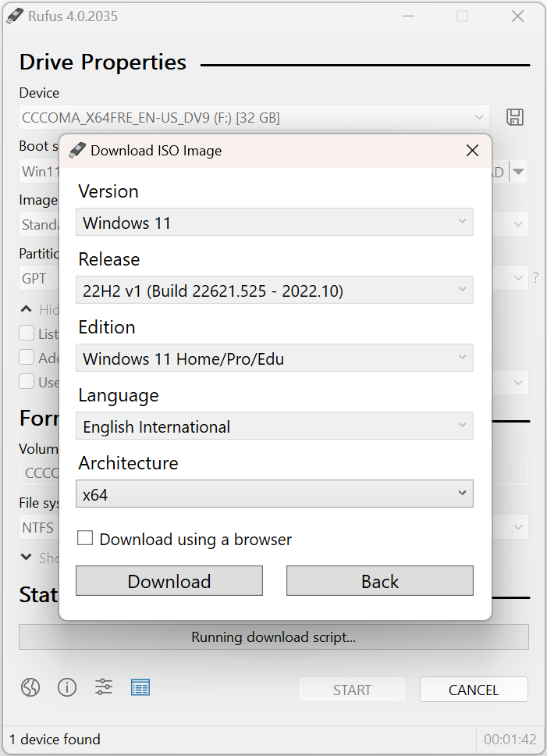Open the Release build dropdown
Viewport: 547px width, 756px height.
pos(275,290)
